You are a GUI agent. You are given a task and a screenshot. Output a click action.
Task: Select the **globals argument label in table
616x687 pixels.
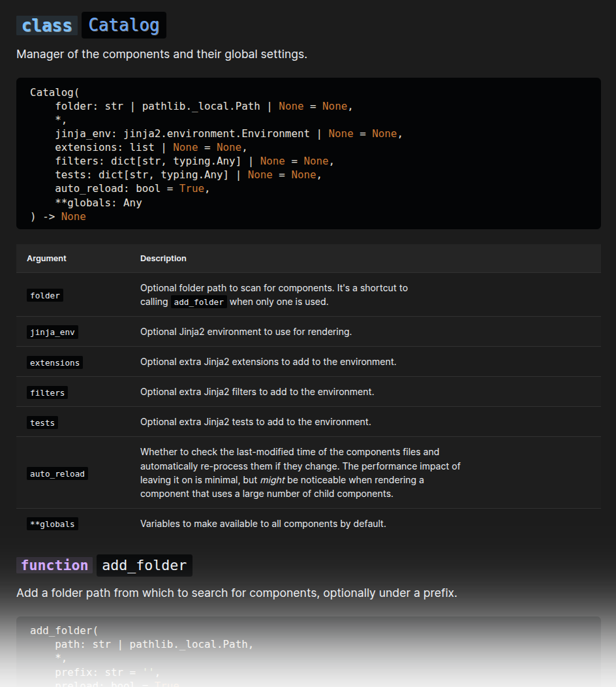[x=52, y=524]
